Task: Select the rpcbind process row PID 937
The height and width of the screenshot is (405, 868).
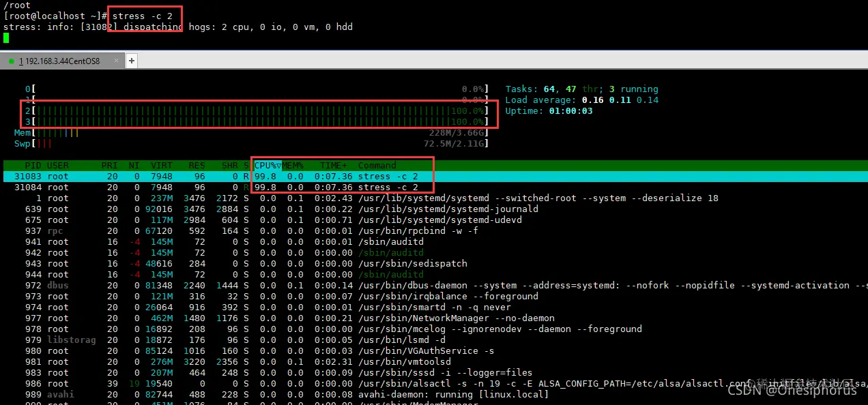Action: click(x=434, y=230)
